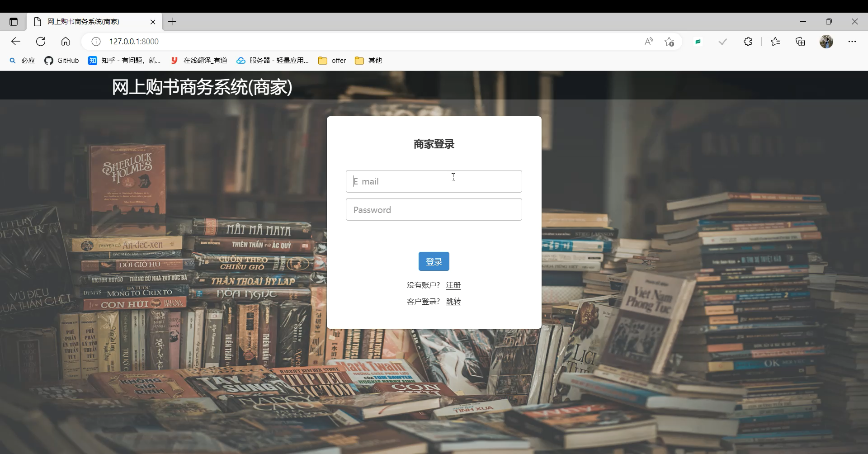Close the 网上购书商务系统(商家) tab
Image resolution: width=868 pixels, height=454 pixels.
coord(153,22)
